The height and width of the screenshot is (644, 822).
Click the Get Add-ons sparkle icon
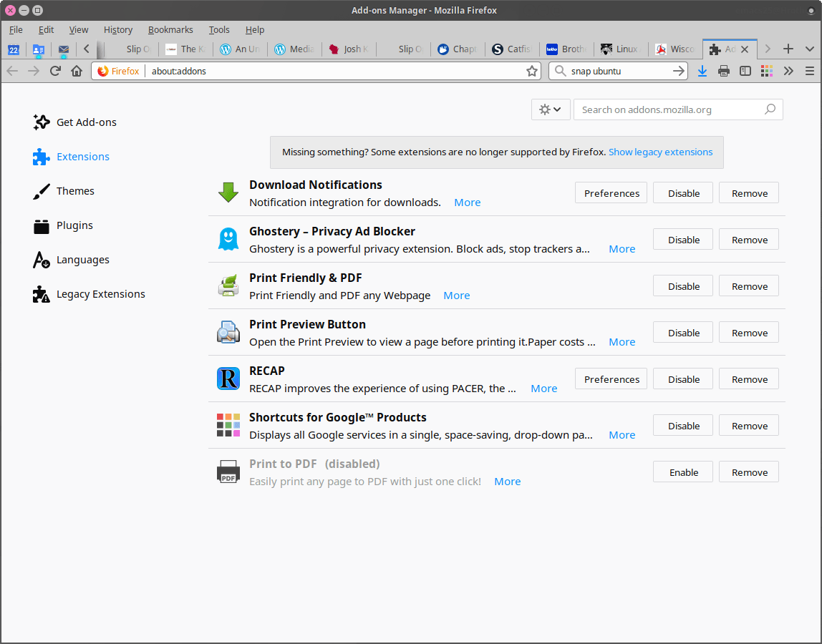[x=41, y=122]
